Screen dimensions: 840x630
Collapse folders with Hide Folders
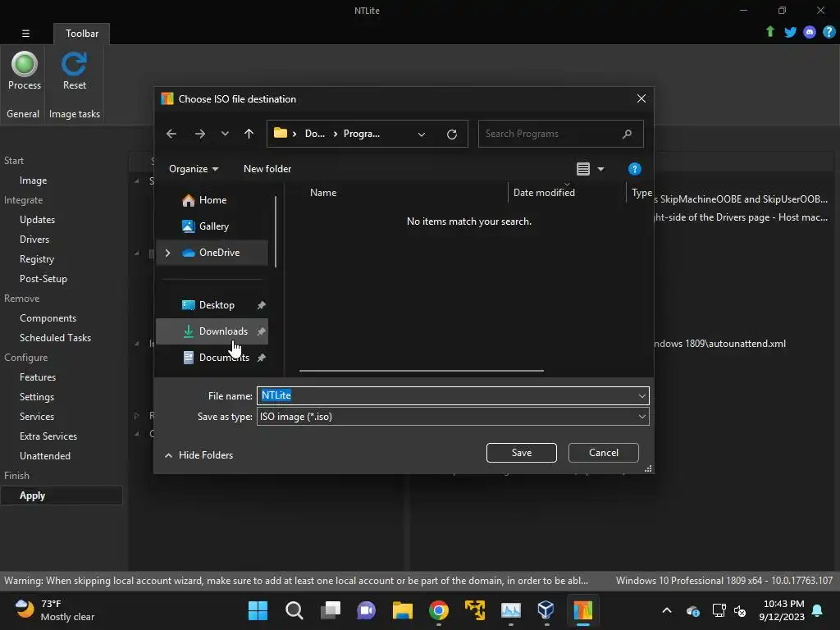tap(199, 455)
